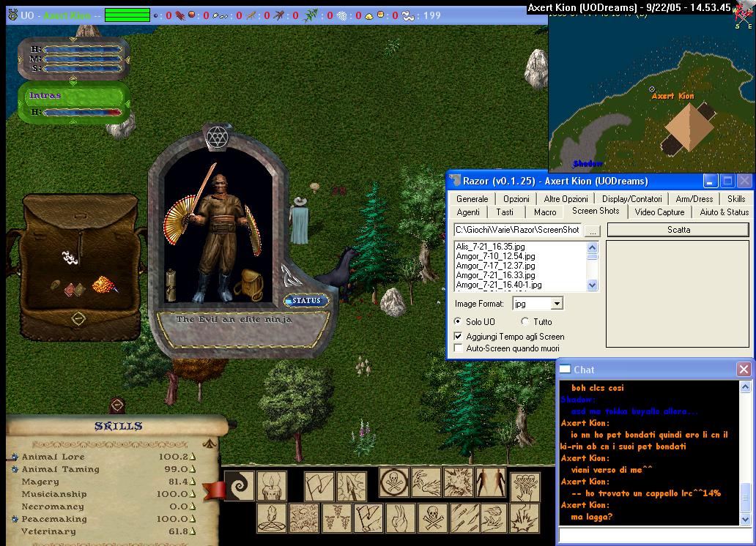Click the arrow above the H M S status bar
The image size is (756, 546).
click(73, 39)
